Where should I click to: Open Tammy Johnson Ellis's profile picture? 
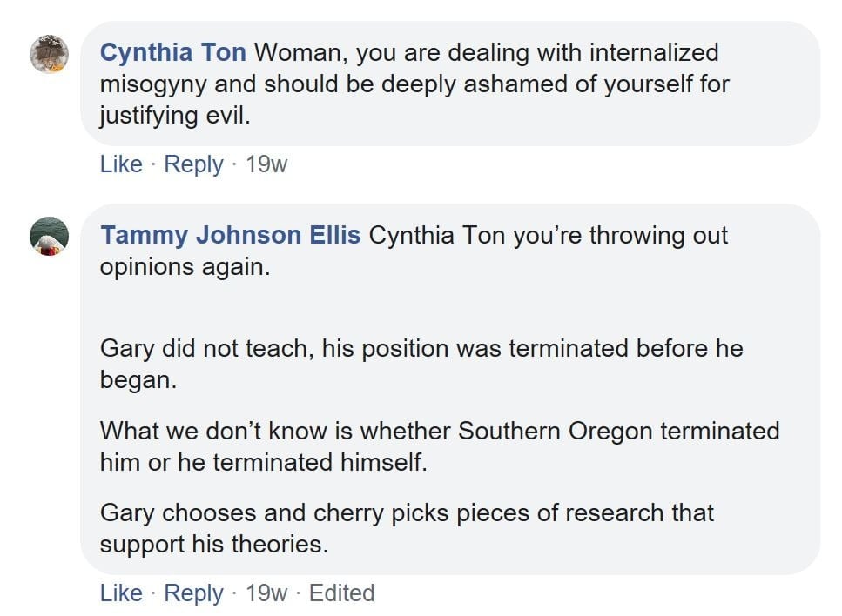pos(49,236)
